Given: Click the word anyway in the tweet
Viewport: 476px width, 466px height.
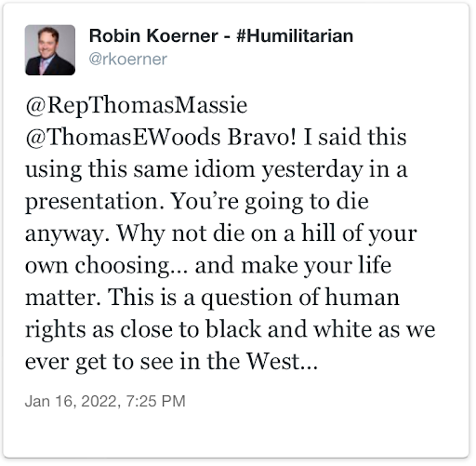Looking at the screenshot, I should 68,234.
